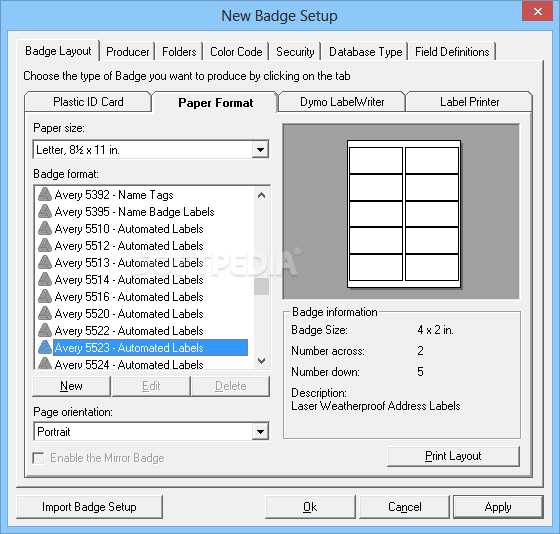Open the Database Type tab
Viewport: 560px width, 534px height.
(365, 52)
